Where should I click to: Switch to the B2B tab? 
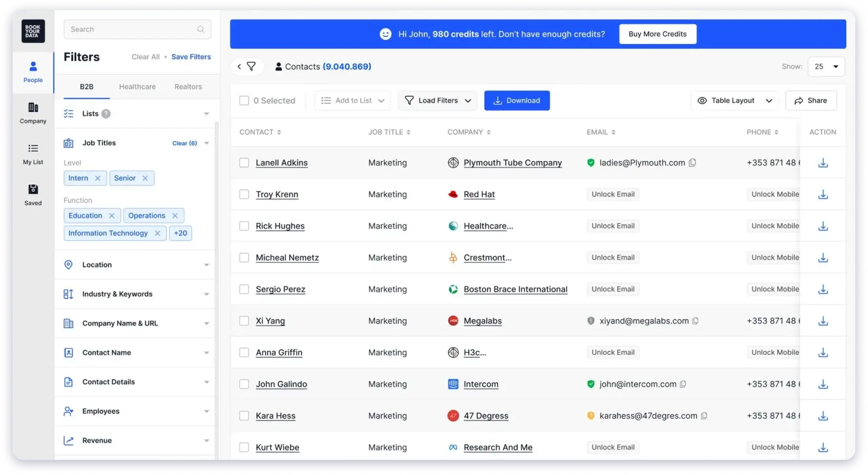pyautogui.click(x=86, y=87)
